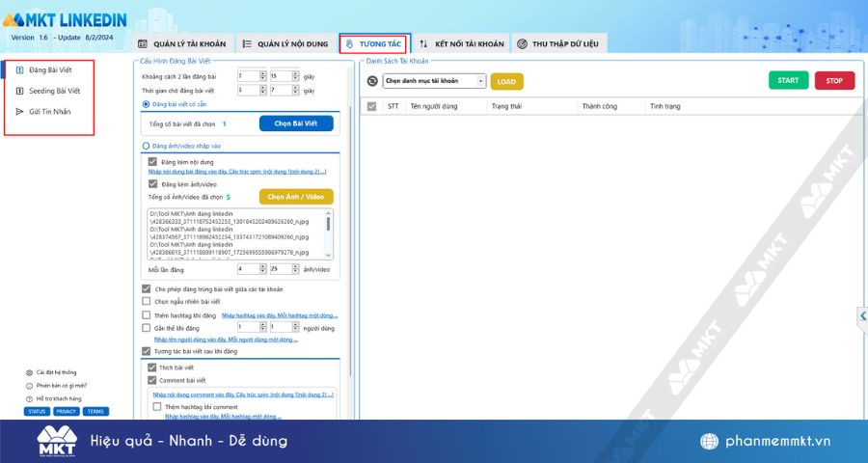Enable Chọn ngẫu nhiên bài viết
The height and width of the screenshot is (463, 868).
(x=147, y=301)
